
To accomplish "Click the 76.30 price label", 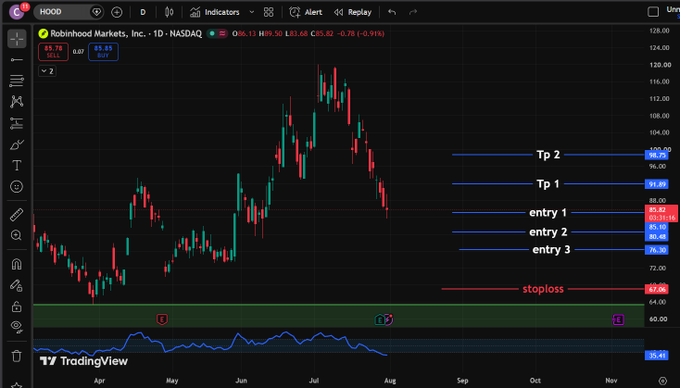I will click(x=657, y=250).
